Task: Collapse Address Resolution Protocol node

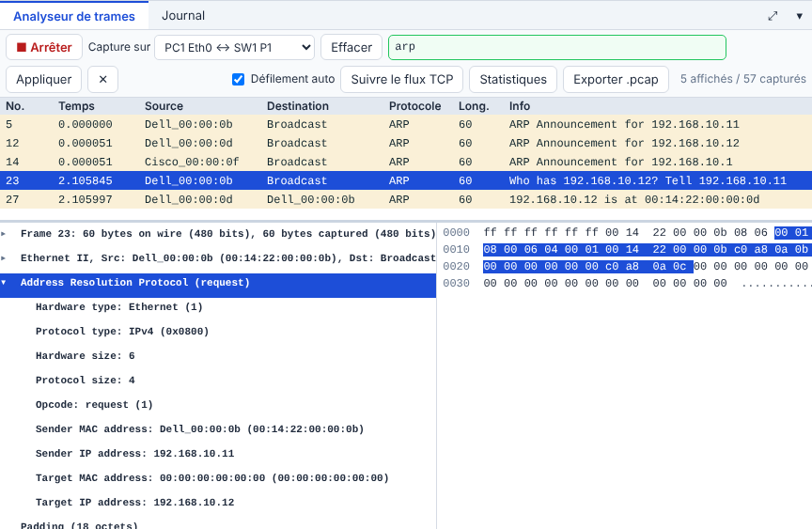Action: point(4,283)
